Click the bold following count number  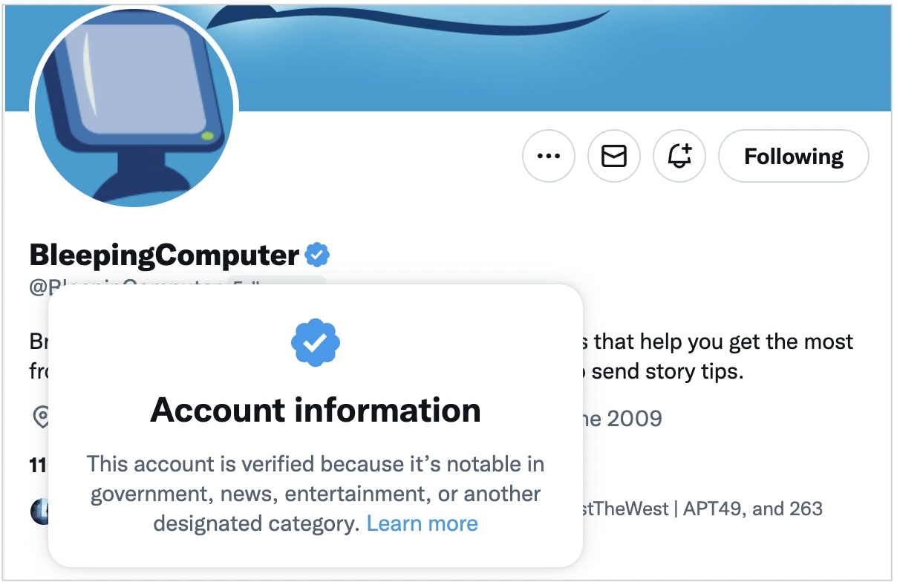tap(38, 465)
